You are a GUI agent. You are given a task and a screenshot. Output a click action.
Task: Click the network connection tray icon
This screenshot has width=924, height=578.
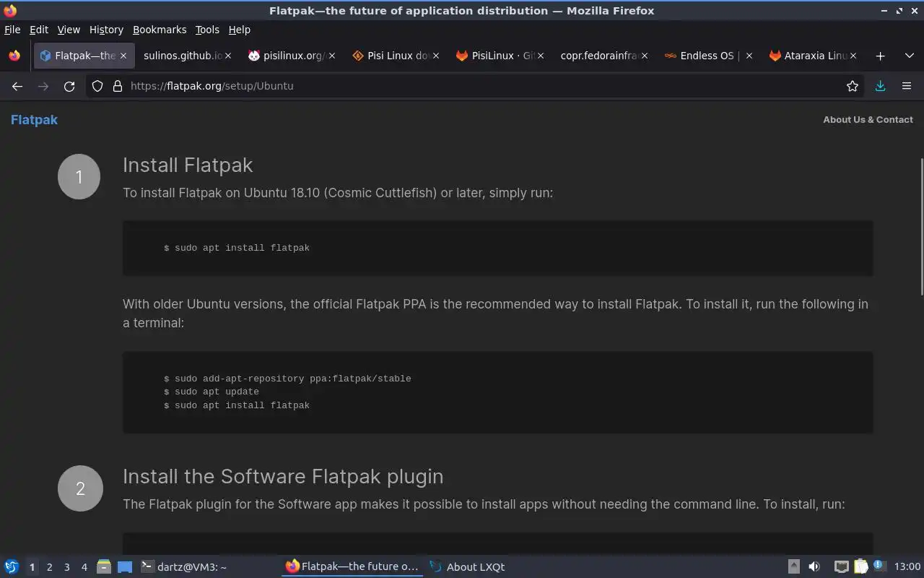tap(842, 567)
